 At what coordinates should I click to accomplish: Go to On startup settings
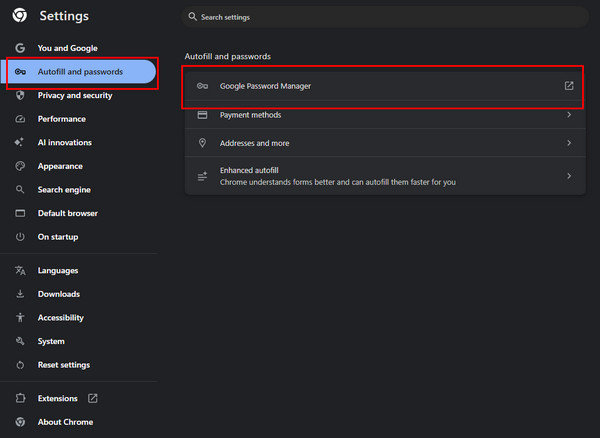(x=57, y=237)
